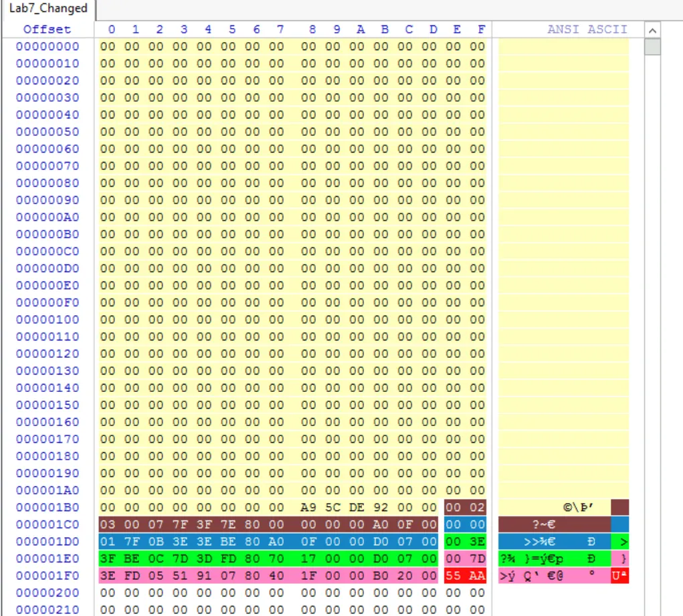Select partition type byte 0B in row 000001D0
This screenshot has width=683, height=616.
tap(156, 542)
